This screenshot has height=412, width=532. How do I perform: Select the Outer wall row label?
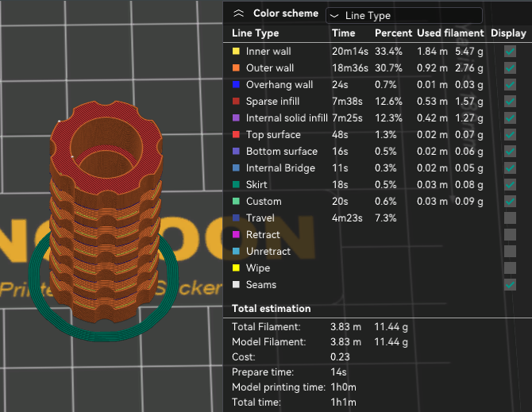[270, 67]
